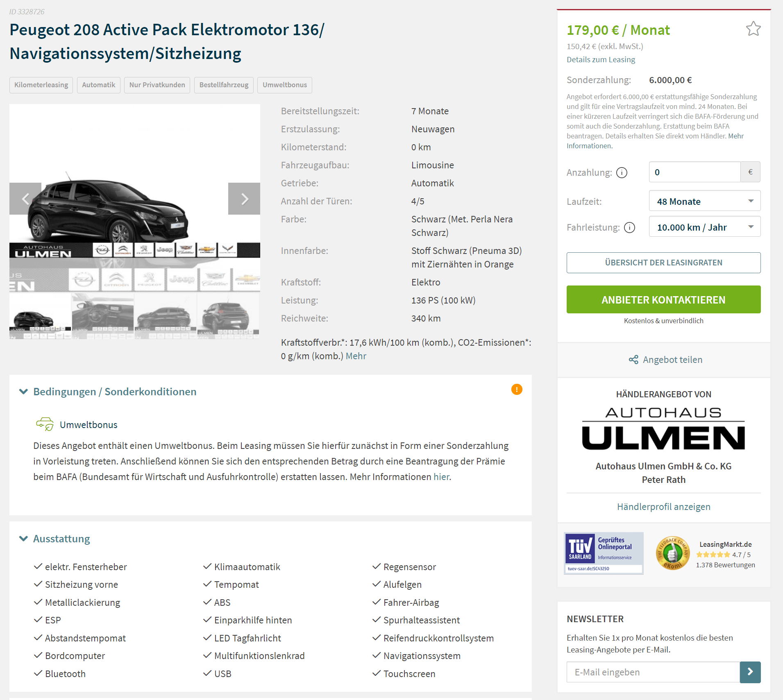Viewport: 783px width, 700px height.
Task: Click the Spurhalteassistent equipment entry
Action: (421, 620)
